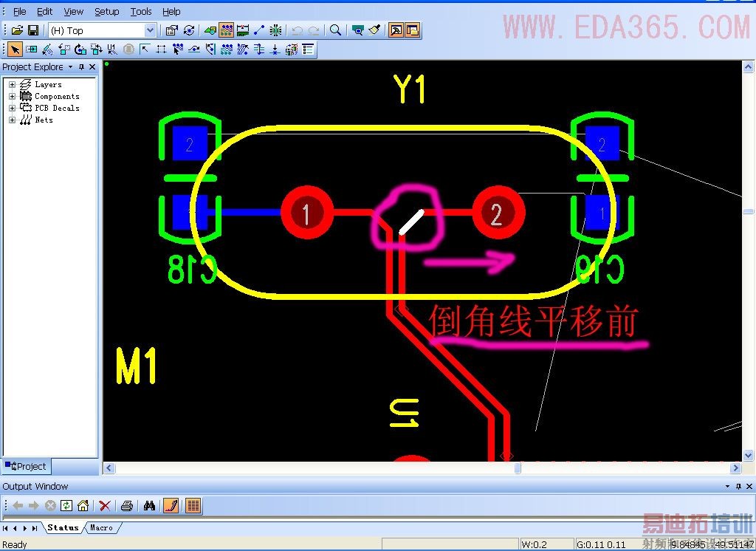Select the Auto Route tool
The image size is (756, 551).
tap(227, 49)
